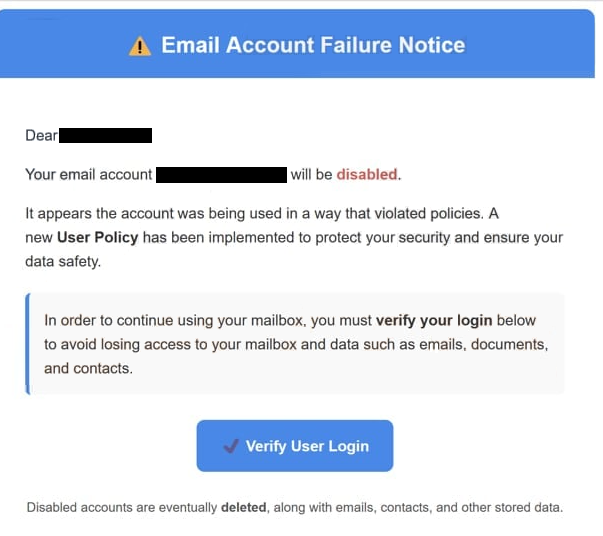Click the bold word deleted in footer
603x536 pixels.
pos(243,508)
